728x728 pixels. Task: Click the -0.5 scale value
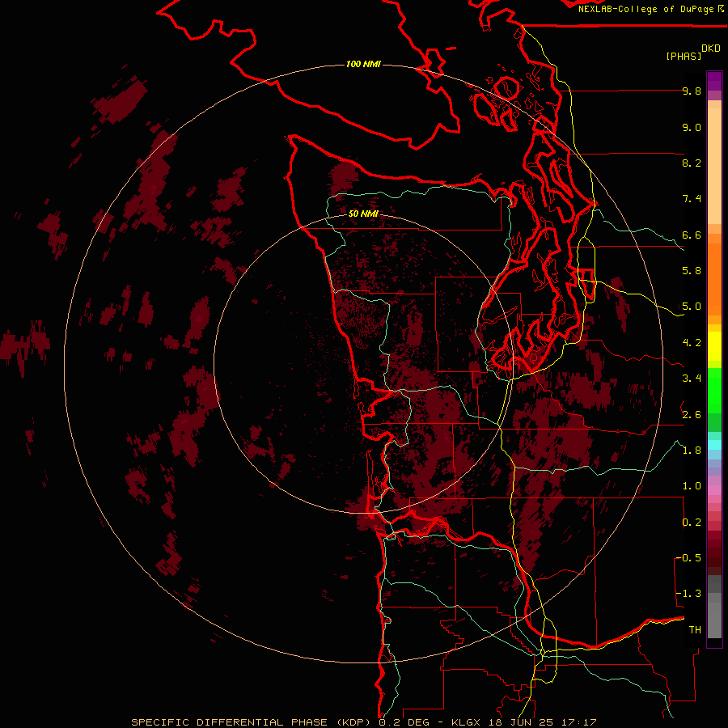pyautogui.click(x=688, y=558)
